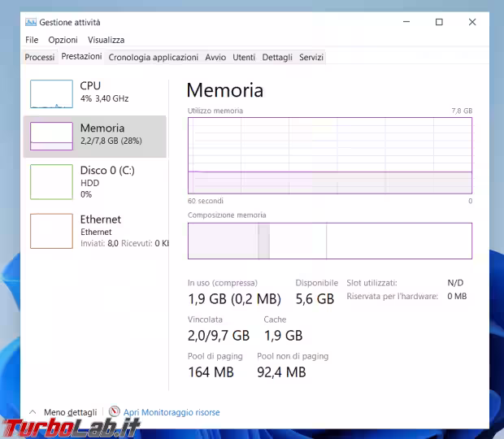Select the Memoria mini graph thumbnail
Viewport: 504px width, 439px height.
tap(51, 136)
